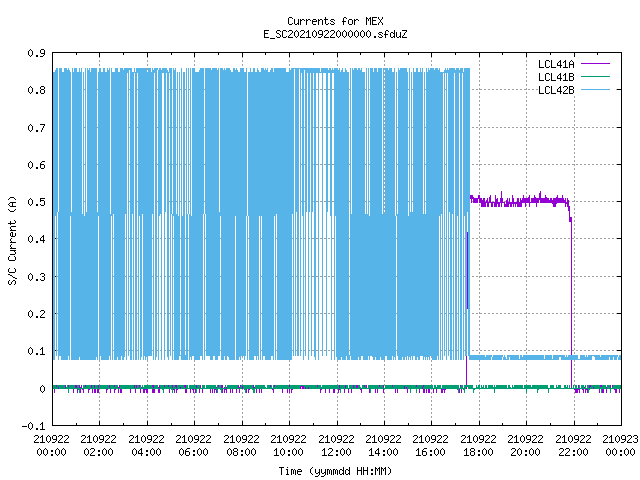640x480 pixels.
Task: Click the y-axis value -0.1
Action: [x=33, y=426]
